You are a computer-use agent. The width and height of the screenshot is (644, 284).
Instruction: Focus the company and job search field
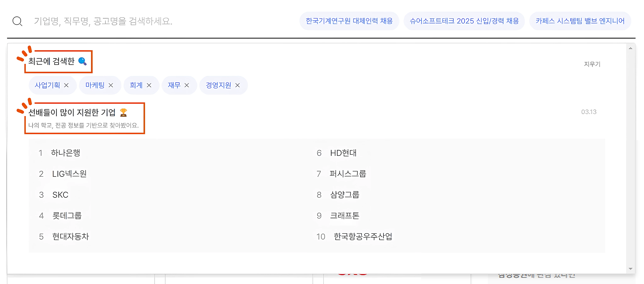coord(103,21)
